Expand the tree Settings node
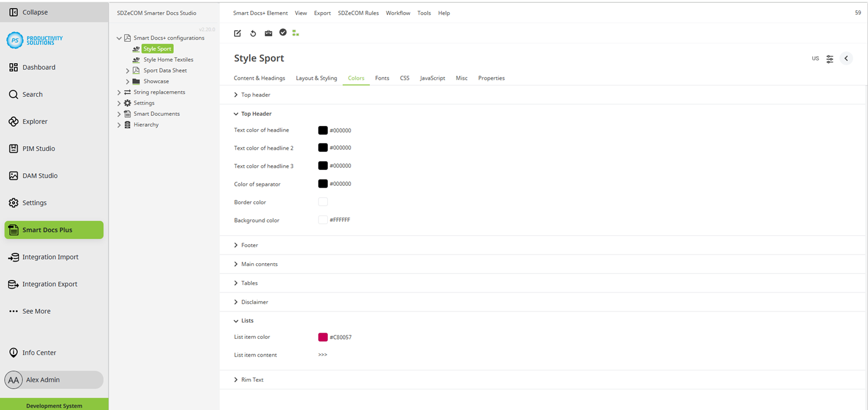This screenshot has width=868, height=410. tap(119, 103)
